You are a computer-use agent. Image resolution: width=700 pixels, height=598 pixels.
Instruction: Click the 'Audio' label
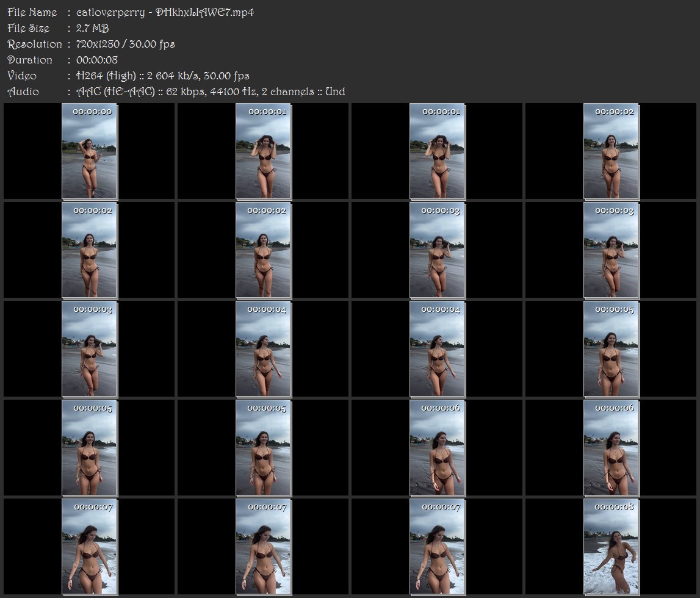(x=23, y=92)
